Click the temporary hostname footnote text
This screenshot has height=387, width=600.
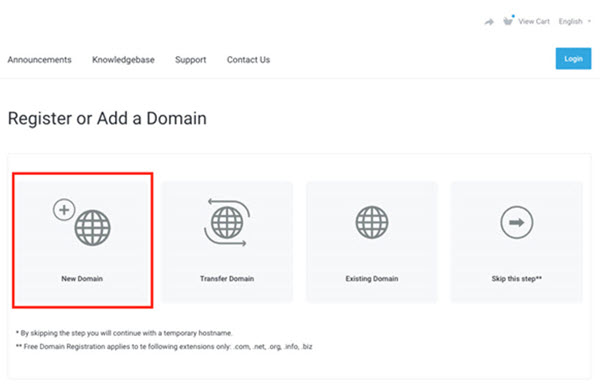(124, 333)
